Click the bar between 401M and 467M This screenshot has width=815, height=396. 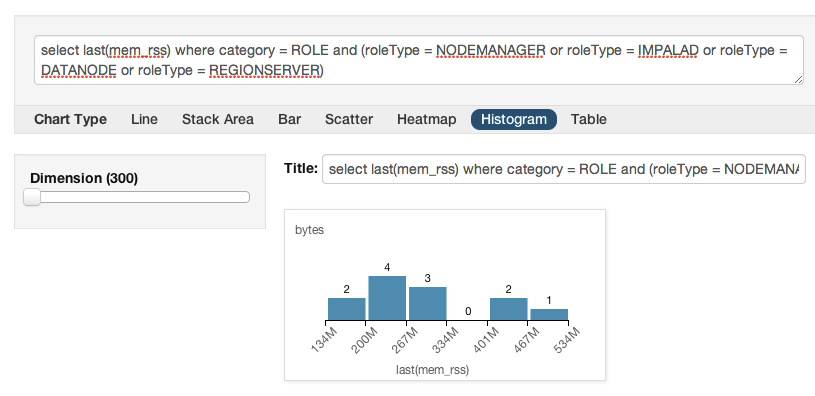coord(508,309)
